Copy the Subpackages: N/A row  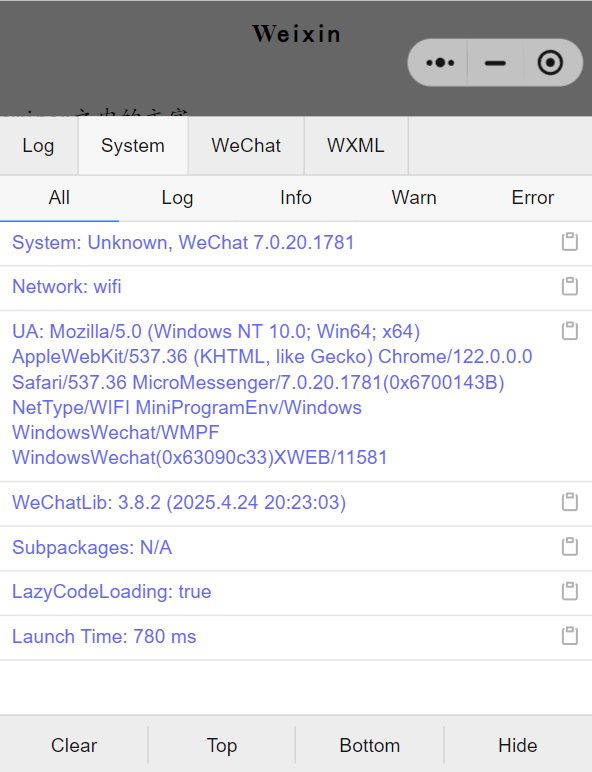tap(570, 547)
